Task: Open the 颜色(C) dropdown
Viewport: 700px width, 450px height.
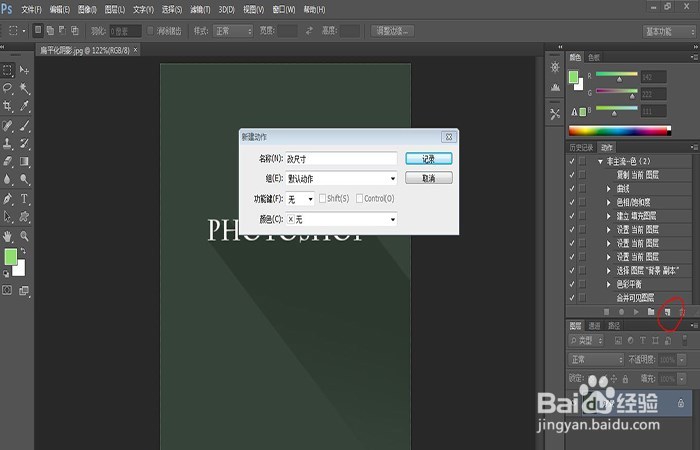Action: (x=341, y=219)
